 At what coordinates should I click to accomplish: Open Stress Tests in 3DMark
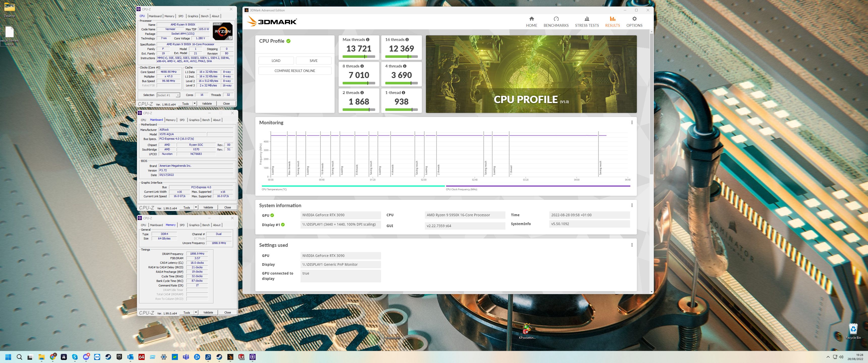pyautogui.click(x=587, y=22)
